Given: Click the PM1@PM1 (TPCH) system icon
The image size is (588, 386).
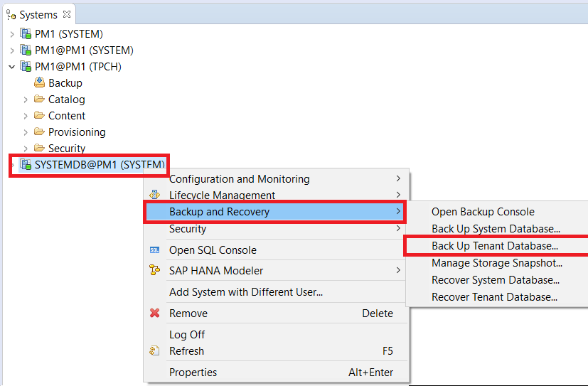Looking at the screenshot, I should 26,66.
